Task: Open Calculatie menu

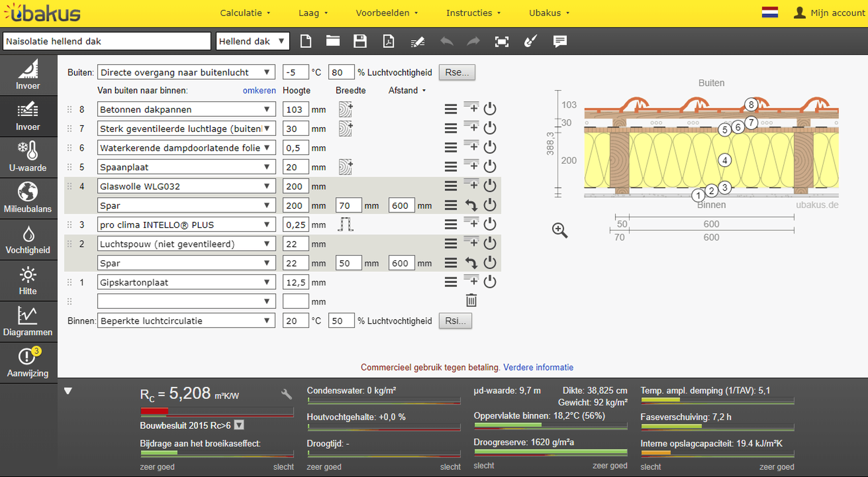Action: click(x=245, y=13)
